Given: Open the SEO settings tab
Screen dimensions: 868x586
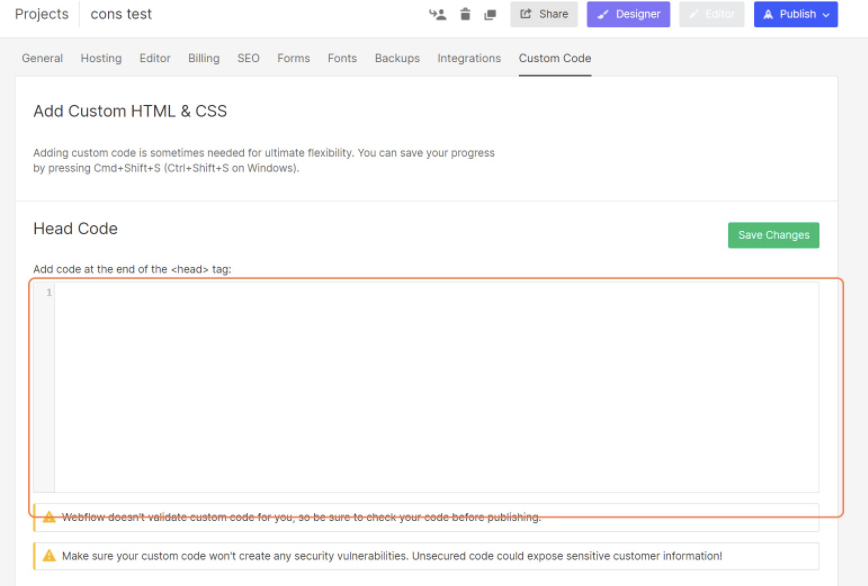Looking at the screenshot, I should click(x=248, y=58).
